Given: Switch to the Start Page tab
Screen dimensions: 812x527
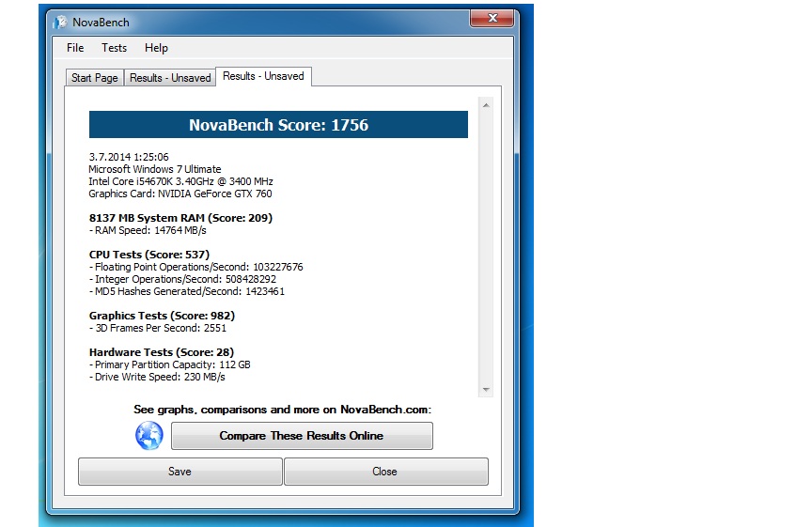Looking at the screenshot, I should point(95,78).
